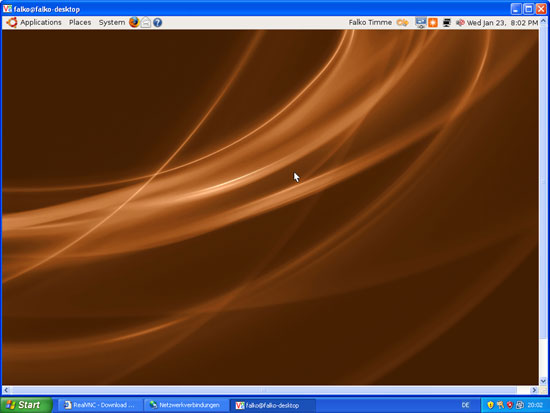The image size is (550, 413).
Task: Open the Wed Jan 23 clock calendar
Action: point(502,23)
